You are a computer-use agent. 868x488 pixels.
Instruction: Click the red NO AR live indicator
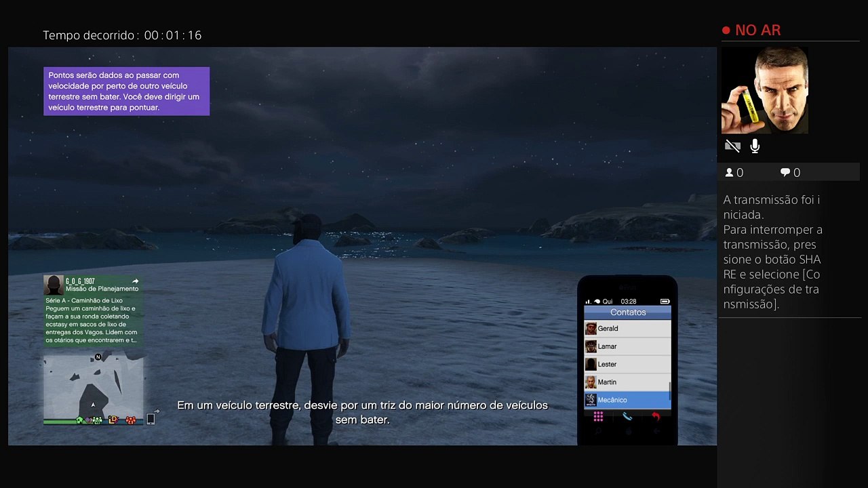tap(751, 30)
